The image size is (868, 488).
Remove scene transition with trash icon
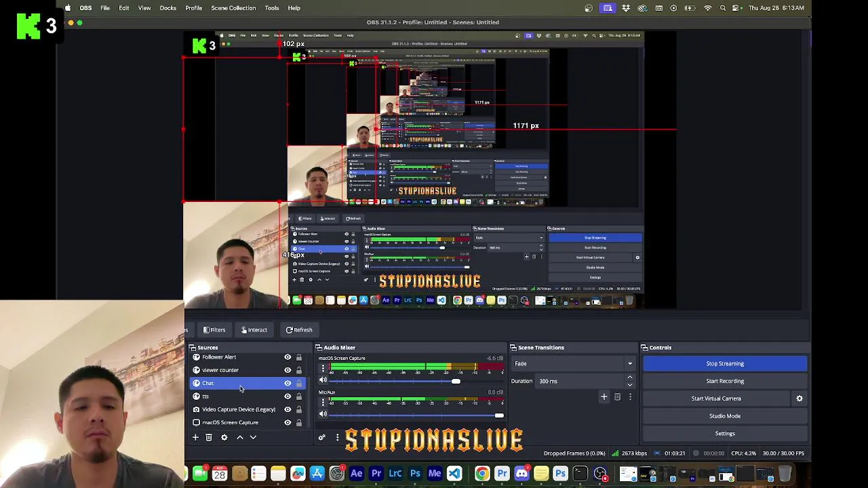click(617, 396)
